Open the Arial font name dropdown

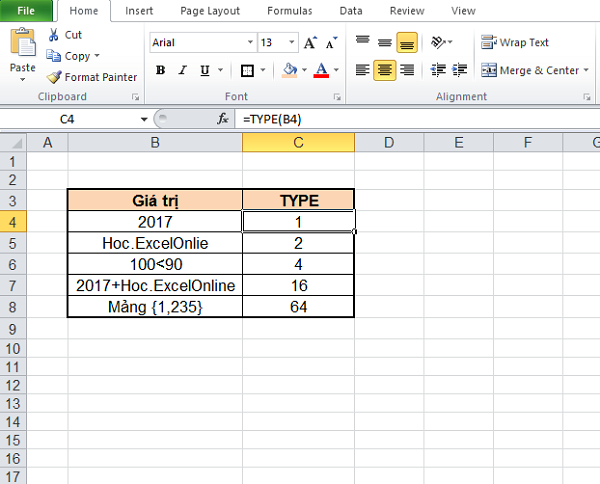[249, 43]
